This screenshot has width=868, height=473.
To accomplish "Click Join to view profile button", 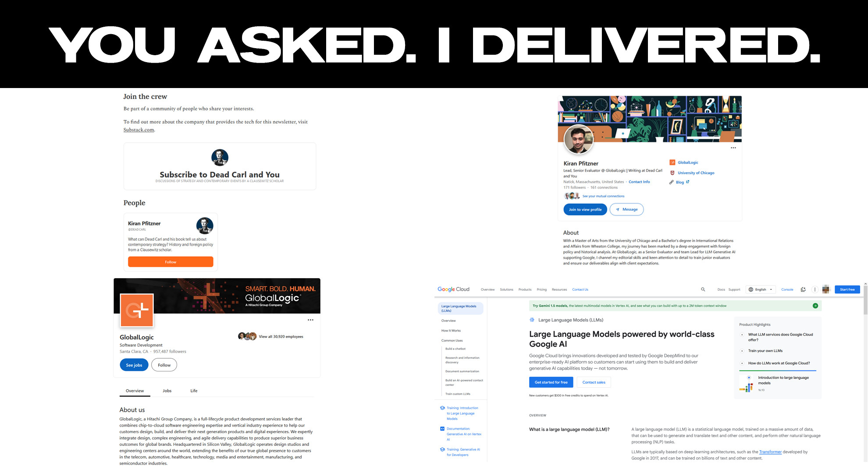I will [585, 209].
